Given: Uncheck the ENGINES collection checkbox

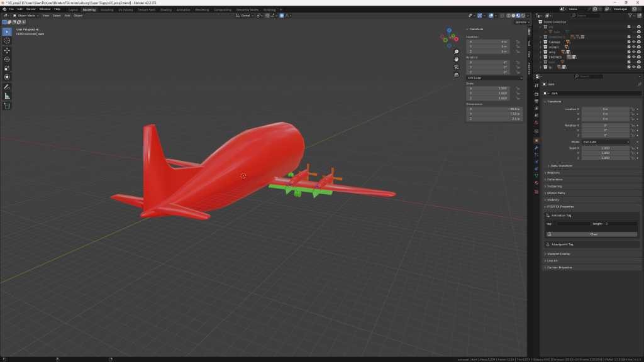Looking at the screenshot, I should coord(628,57).
